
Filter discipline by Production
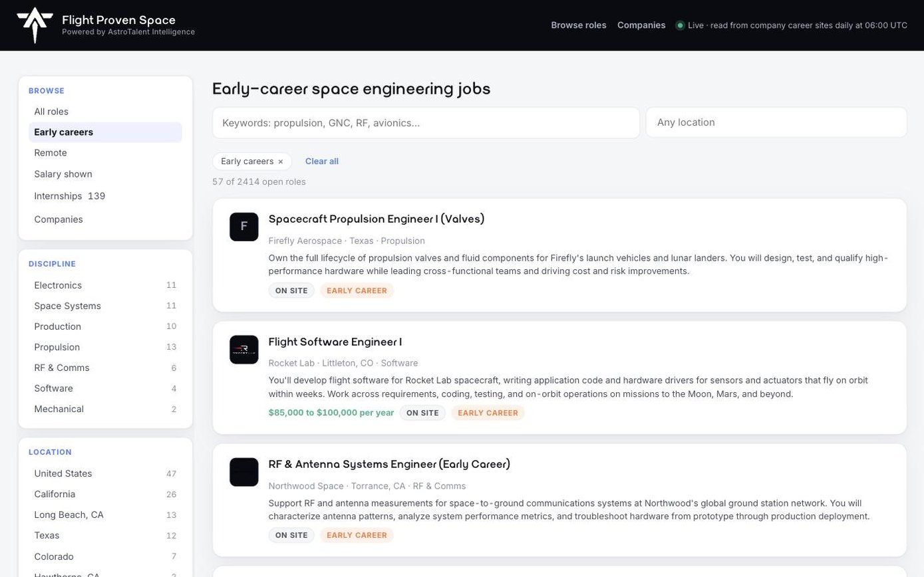(105, 326)
